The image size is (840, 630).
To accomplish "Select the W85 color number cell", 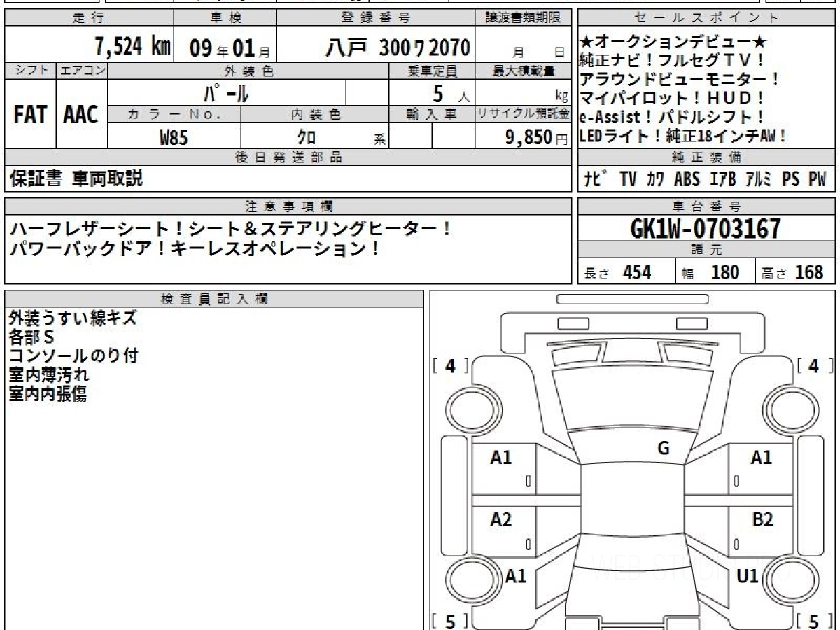I will (x=174, y=137).
